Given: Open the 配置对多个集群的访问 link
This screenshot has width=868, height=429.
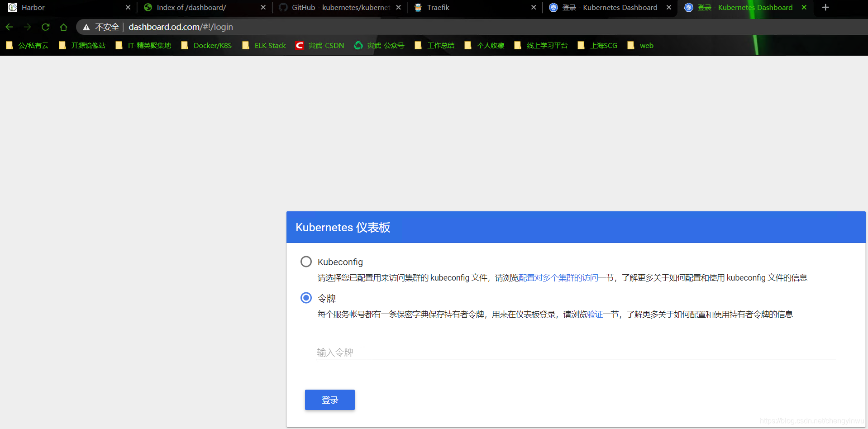Looking at the screenshot, I should tap(559, 277).
